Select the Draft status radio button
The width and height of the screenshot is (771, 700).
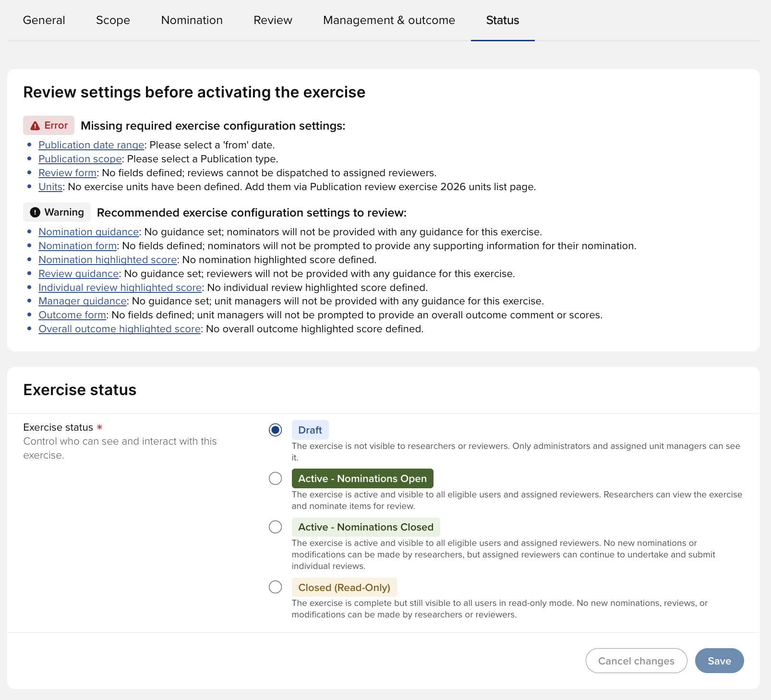point(275,430)
